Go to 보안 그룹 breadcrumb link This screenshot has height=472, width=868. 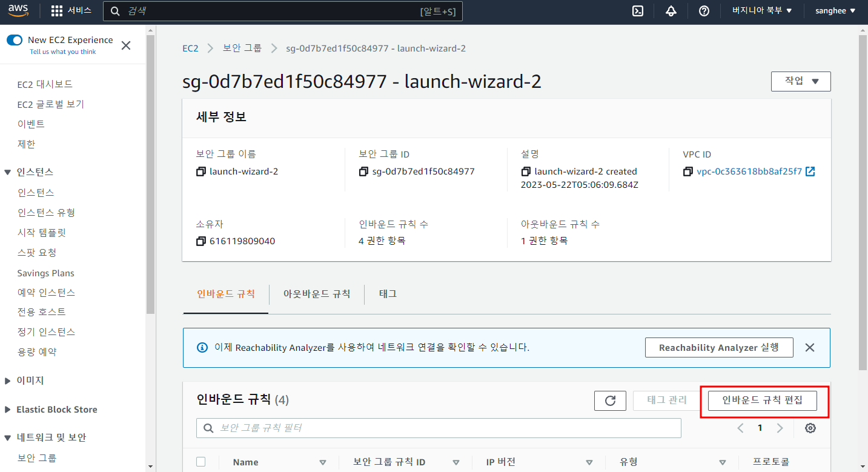point(242,48)
